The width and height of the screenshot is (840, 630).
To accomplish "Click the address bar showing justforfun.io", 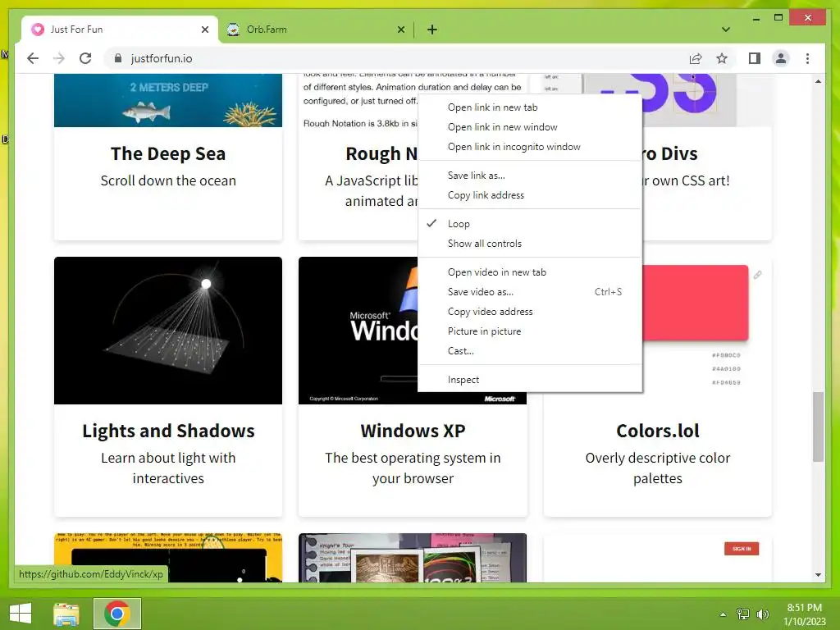I will click(396, 58).
